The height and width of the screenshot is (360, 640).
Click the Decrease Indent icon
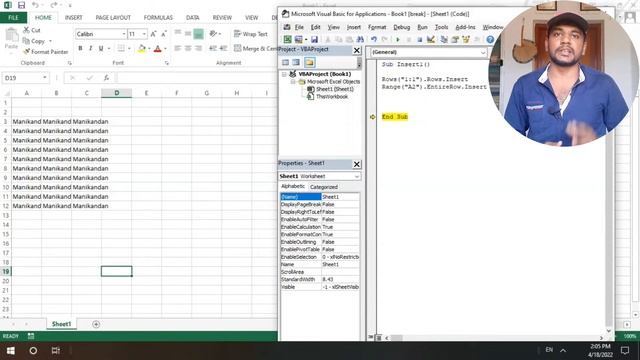213,49
